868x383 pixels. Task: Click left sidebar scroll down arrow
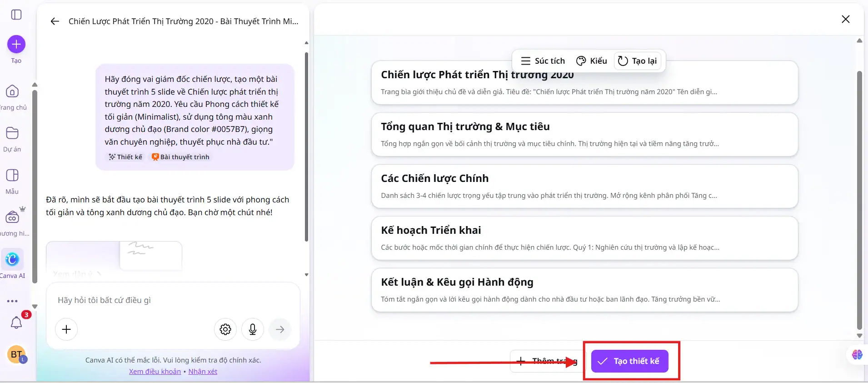pos(35,307)
